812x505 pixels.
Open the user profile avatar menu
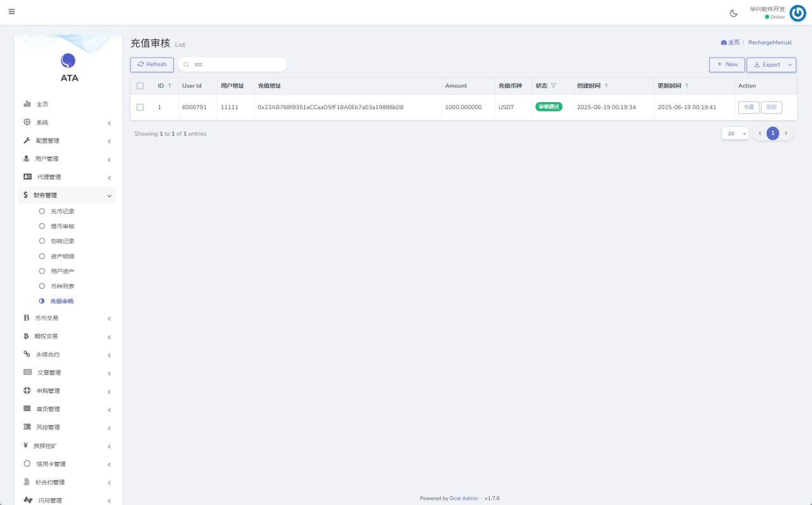pyautogui.click(x=797, y=13)
